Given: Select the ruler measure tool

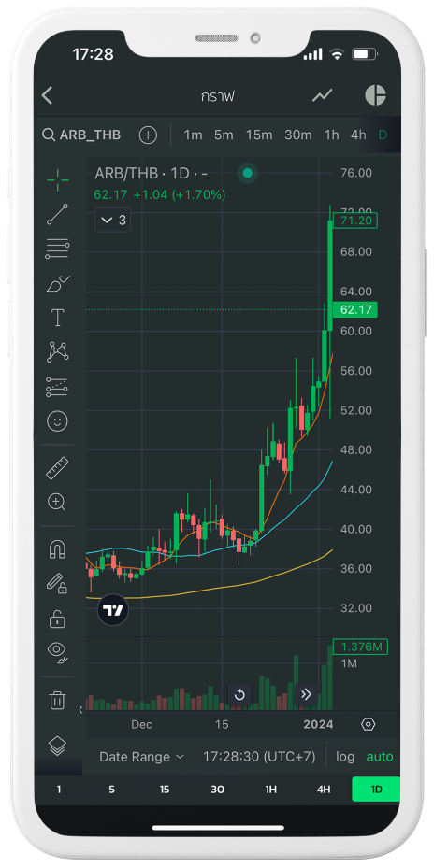Looking at the screenshot, I should (x=57, y=467).
